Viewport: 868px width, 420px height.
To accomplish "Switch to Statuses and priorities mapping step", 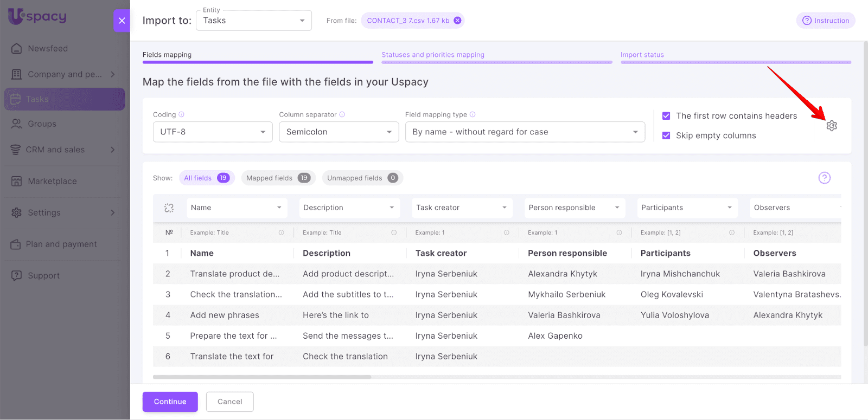I will (432, 55).
